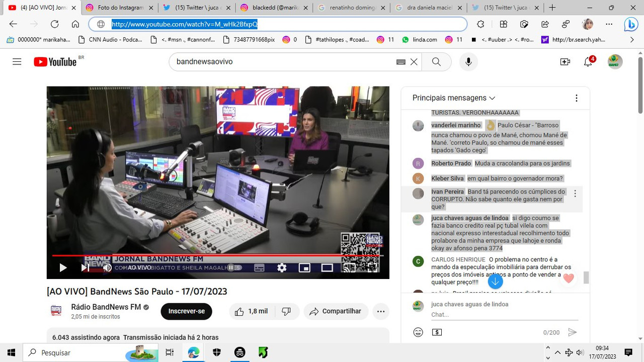
Task: Switch to renatinho domingo tab
Action: pos(351,8)
